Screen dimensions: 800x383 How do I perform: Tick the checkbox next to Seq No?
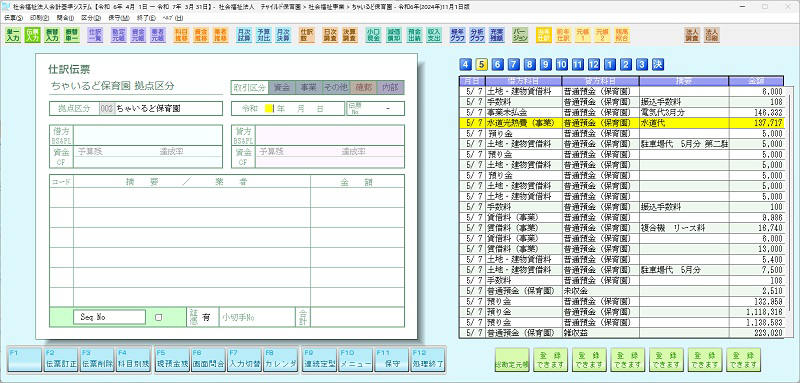click(158, 317)
